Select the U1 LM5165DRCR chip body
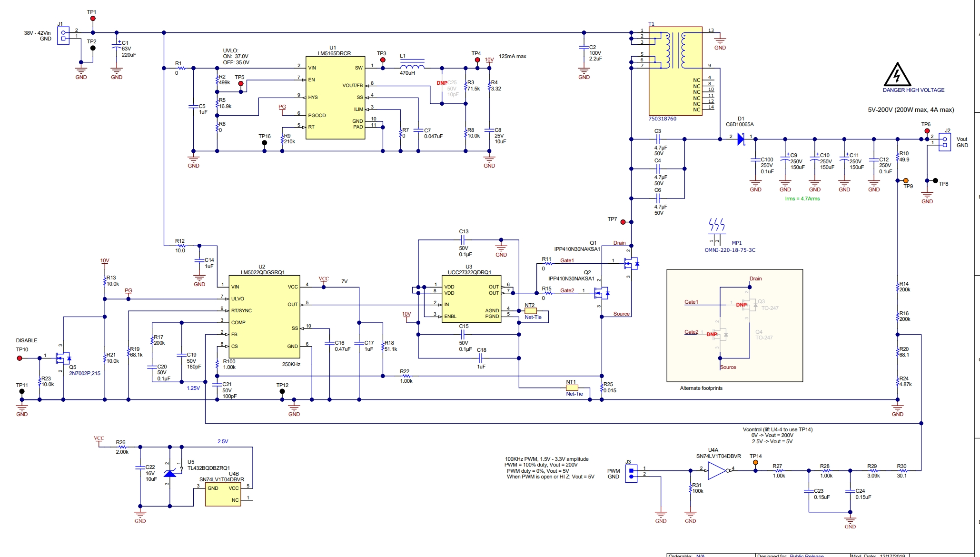 click(x=335, y=98)
